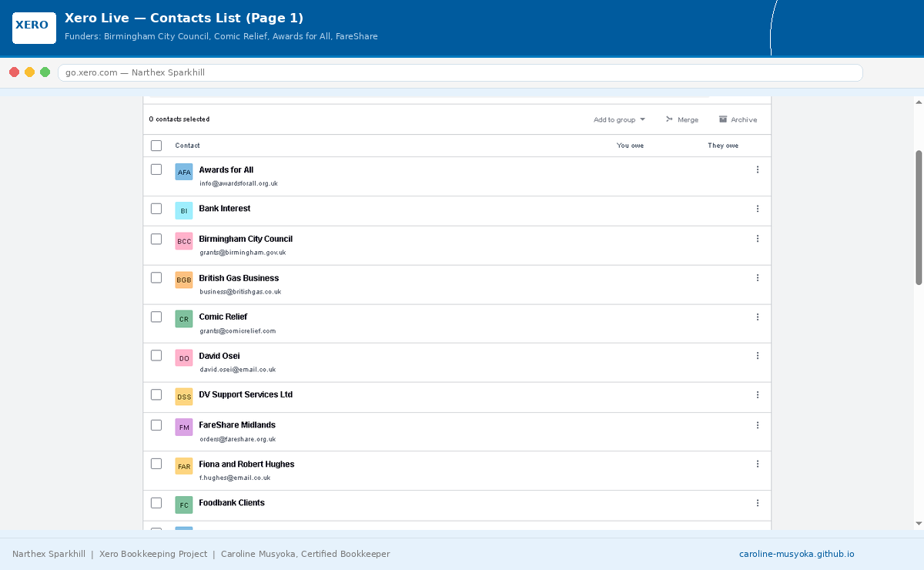Click the "0 contacts selected" label

click(x=179, y=119)
